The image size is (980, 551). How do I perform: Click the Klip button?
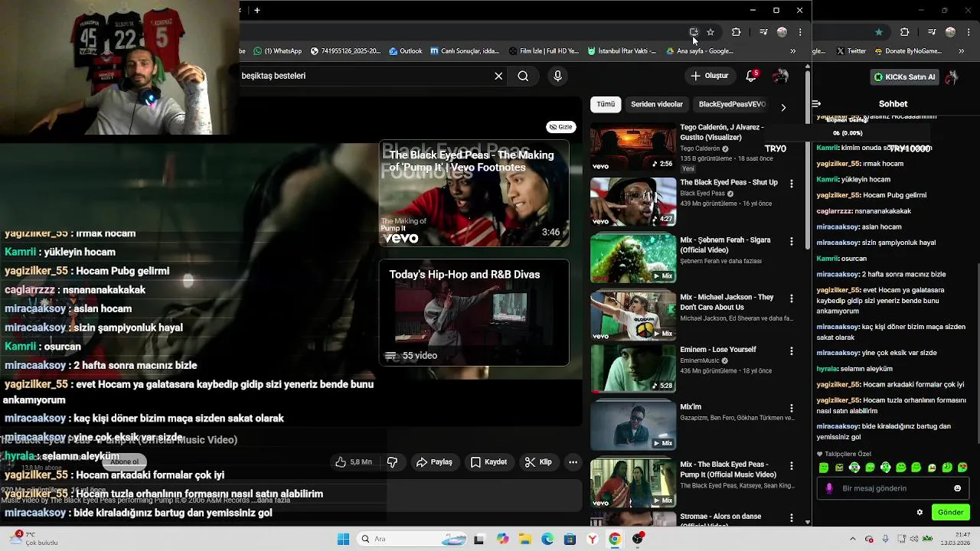pos(538,462)
